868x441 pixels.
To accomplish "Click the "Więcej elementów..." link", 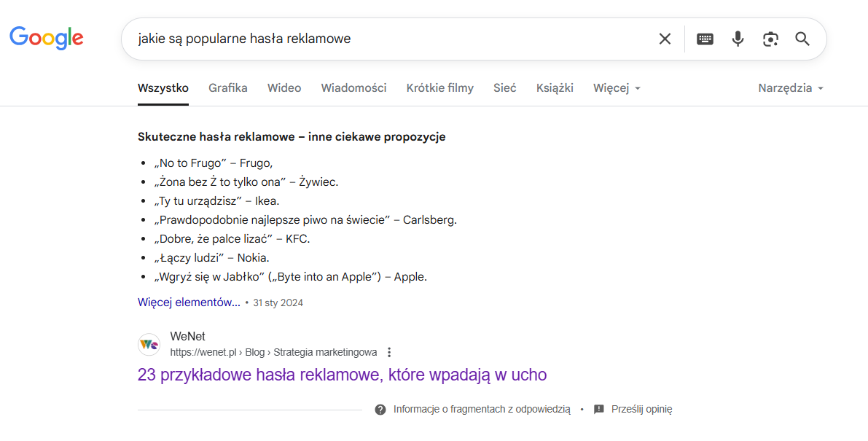I will point(189,303).
